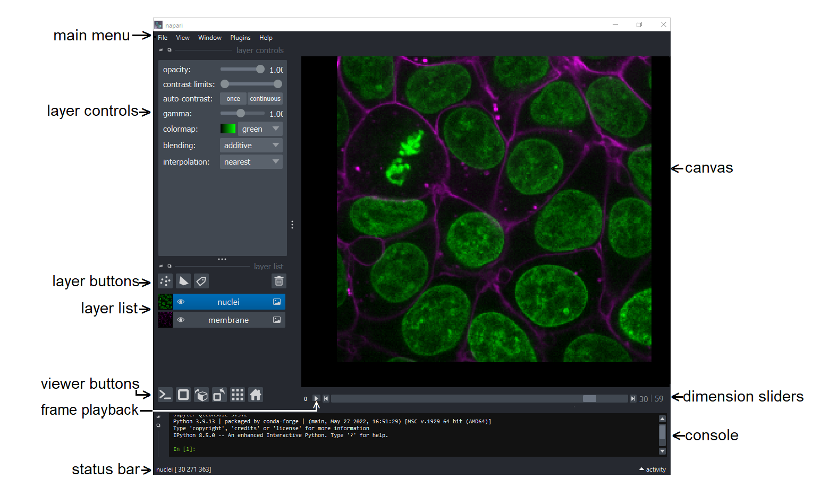Image resolution: width=821 pixels, height=504 pixels.
Task: Hide the nuclei layer
Action: coord(181,302)
